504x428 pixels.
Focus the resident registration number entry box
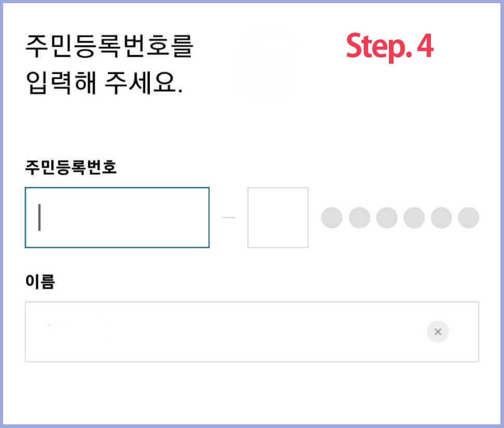click(x=117, y=217)
